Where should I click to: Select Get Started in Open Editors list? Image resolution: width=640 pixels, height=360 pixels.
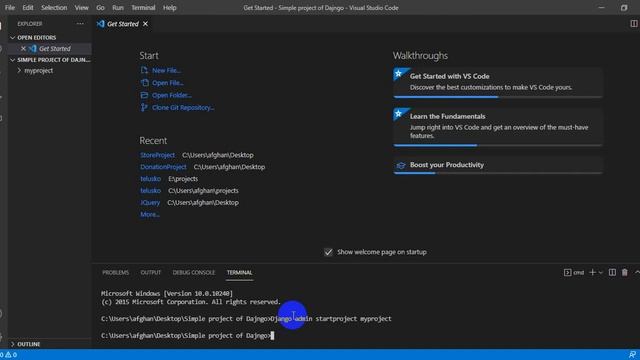click(x=55, y=49)
